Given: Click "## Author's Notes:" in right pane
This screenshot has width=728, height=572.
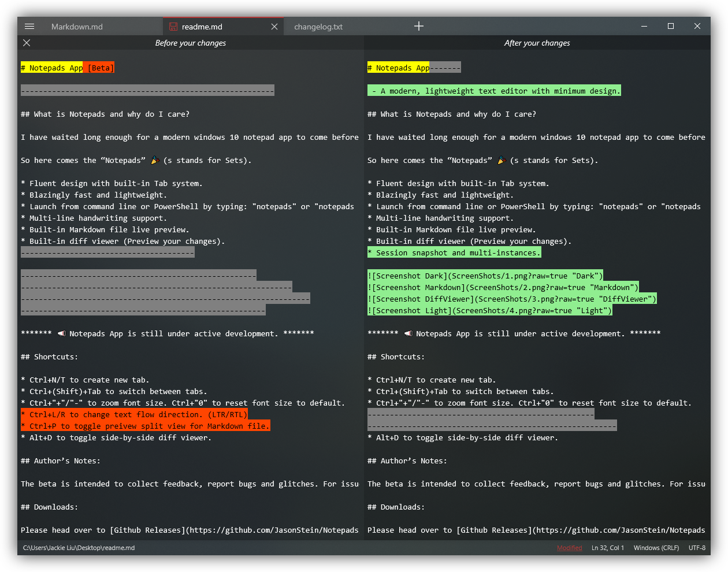Looking at the screenshot, I should 407,460.
